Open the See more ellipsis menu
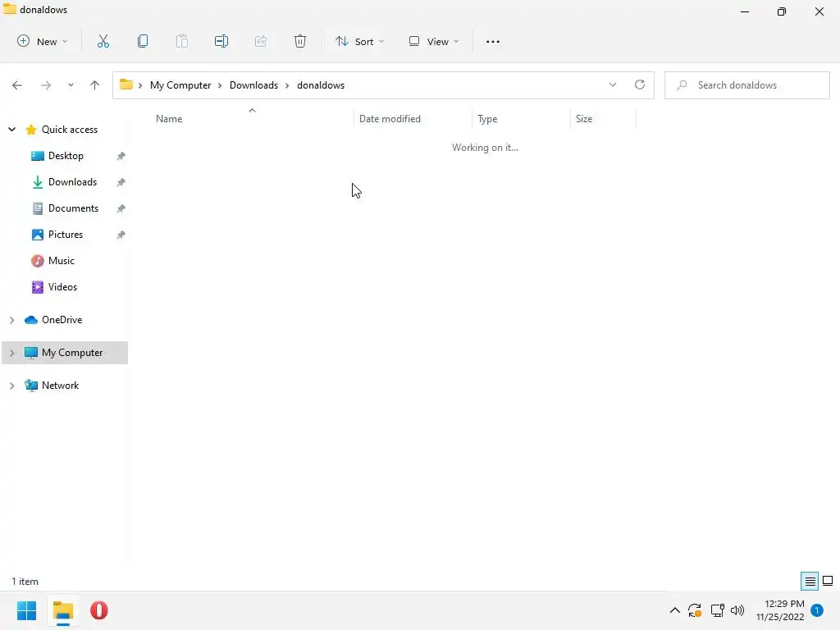 point(493,41)
